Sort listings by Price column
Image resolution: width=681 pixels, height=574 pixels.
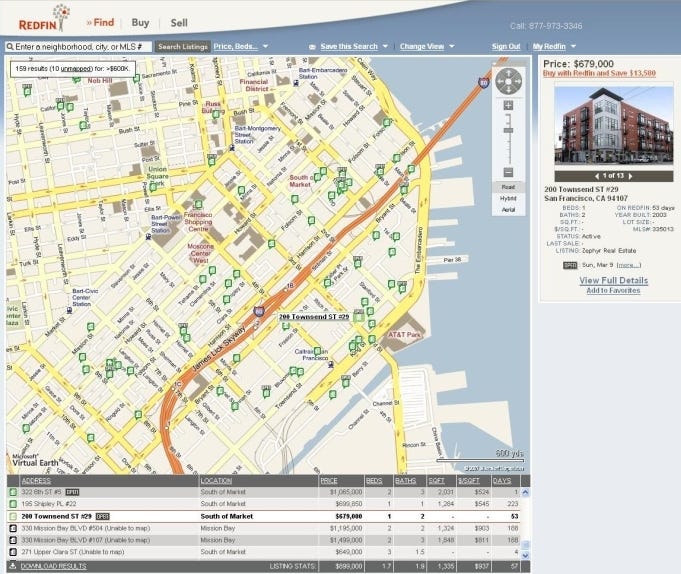329,481
